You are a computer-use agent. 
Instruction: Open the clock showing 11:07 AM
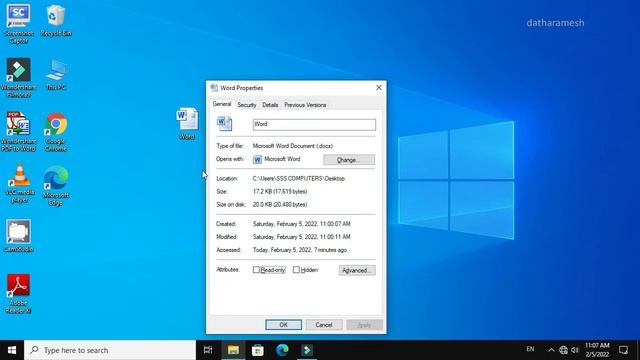tap(597, 350)
